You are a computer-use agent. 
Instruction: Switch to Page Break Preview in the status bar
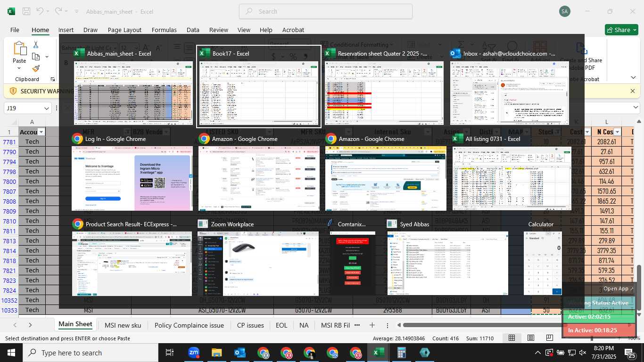coord(549,338)
